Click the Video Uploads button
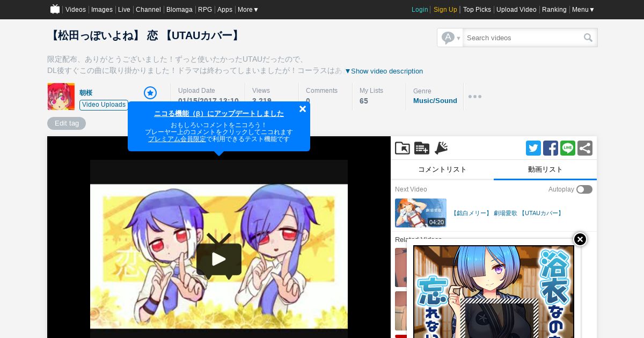 pyautogui.click(x=104, y=105)
